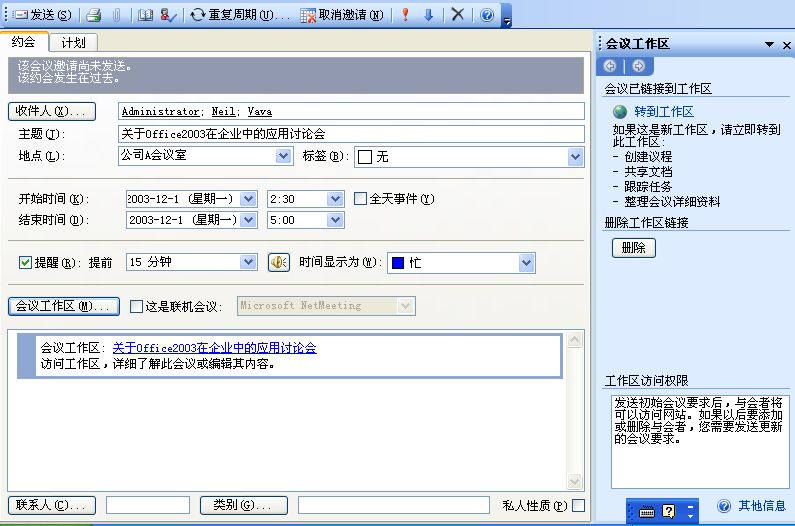The height and width of the screenshot is (526, 795).
Task: Set low importance with the blue down arrow
Action: click(428, 15)
